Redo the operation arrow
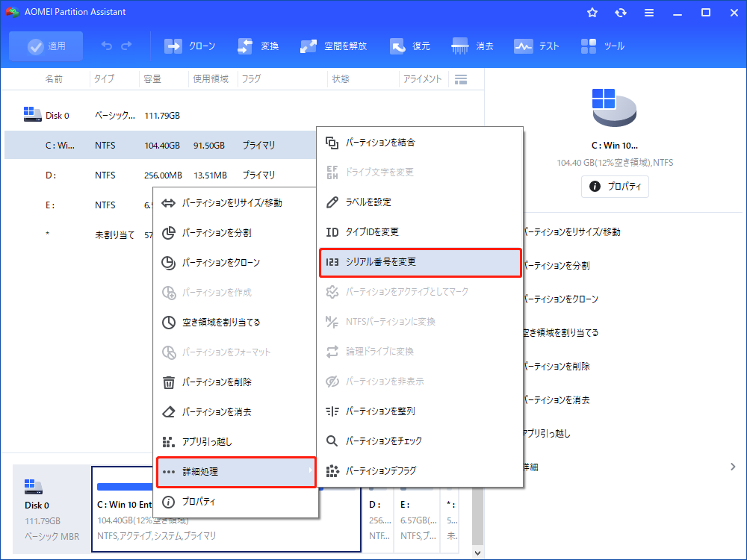Screen dimensions: 747x560 pos(126,46)
